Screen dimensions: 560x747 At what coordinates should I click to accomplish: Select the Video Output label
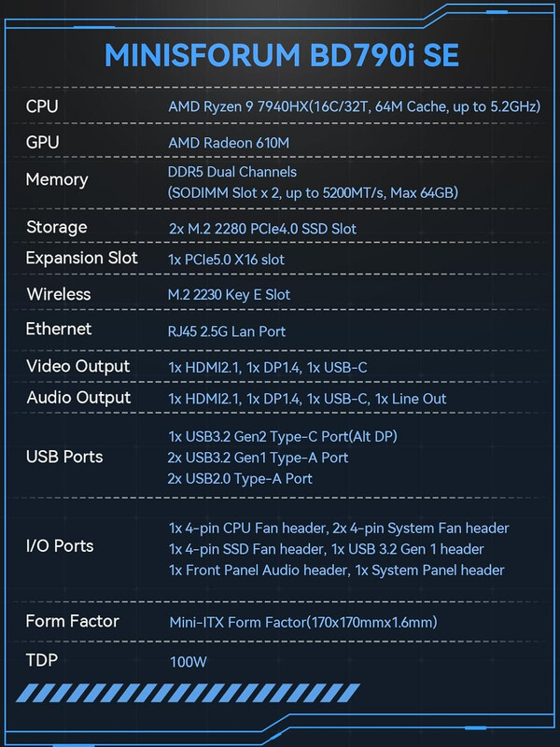[78, 366]
